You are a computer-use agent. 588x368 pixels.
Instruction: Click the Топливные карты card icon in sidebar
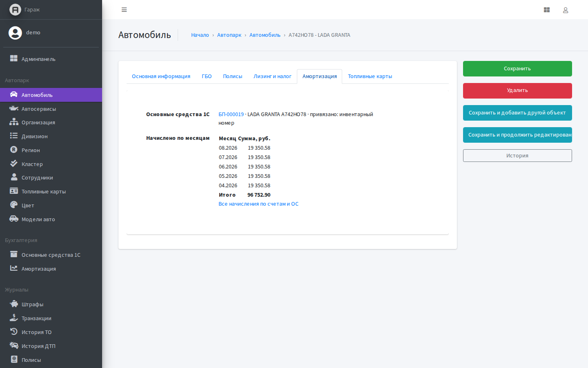point(14,191)
